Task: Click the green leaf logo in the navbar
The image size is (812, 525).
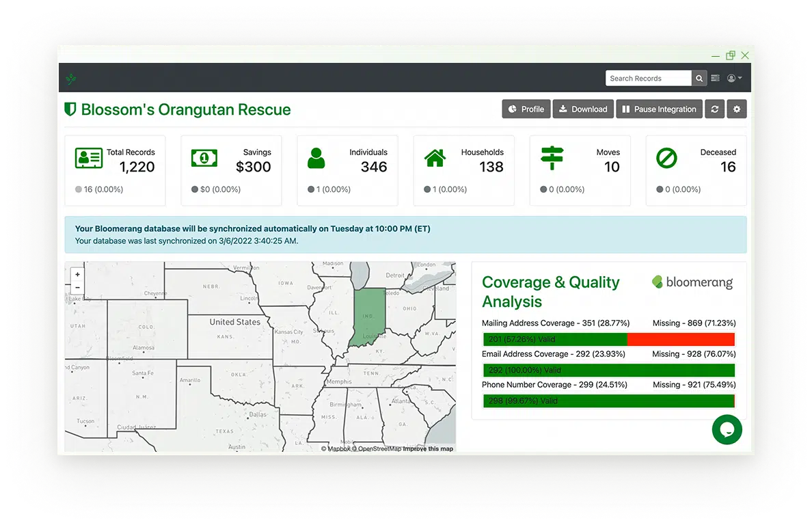Action: click(72, 79)
